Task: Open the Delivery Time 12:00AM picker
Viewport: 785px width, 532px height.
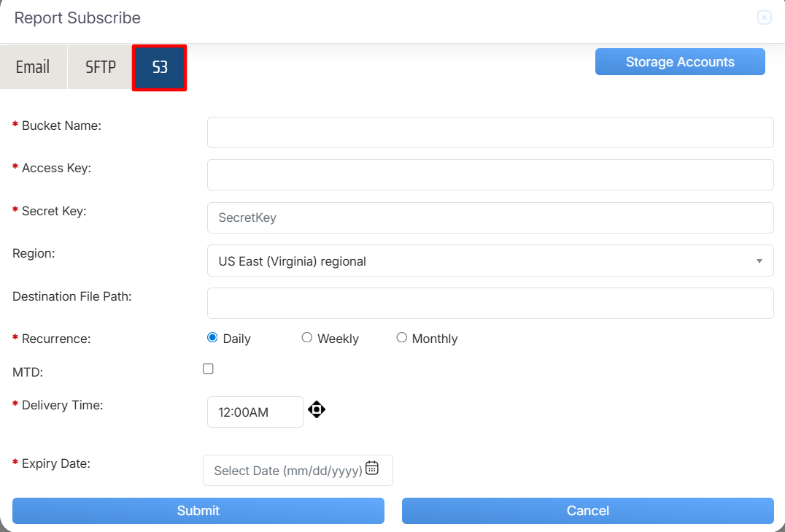Action: coord(255,412)
